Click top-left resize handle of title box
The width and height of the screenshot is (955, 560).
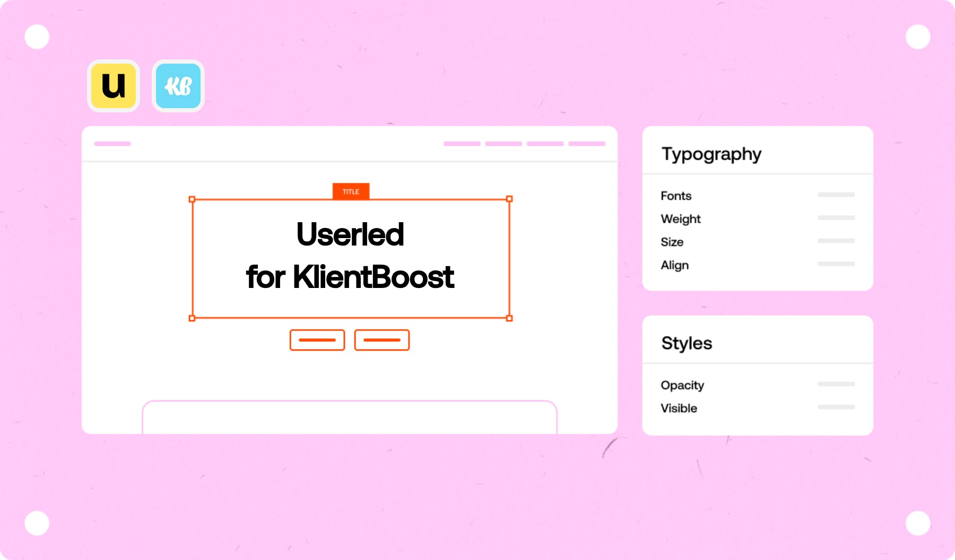192,199
